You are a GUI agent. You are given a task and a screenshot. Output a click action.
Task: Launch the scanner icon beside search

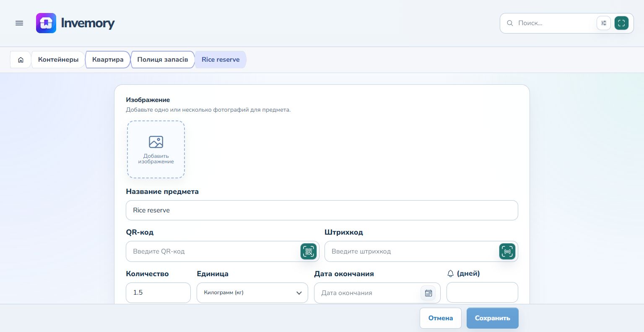[x=621, y=23]
